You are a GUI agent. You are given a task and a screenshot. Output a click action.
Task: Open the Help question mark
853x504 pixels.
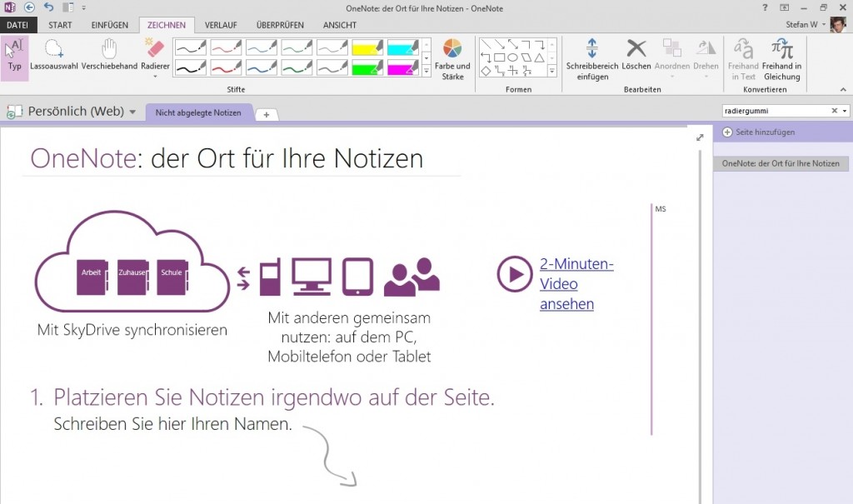[x=765, y=7]
